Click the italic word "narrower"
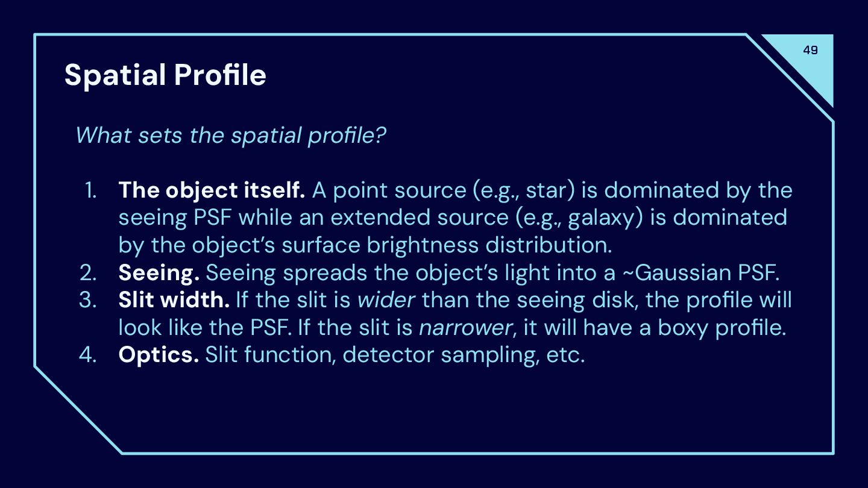Image resolution: width=868 pixels, height=488 pixels. (x=465, y=328)
